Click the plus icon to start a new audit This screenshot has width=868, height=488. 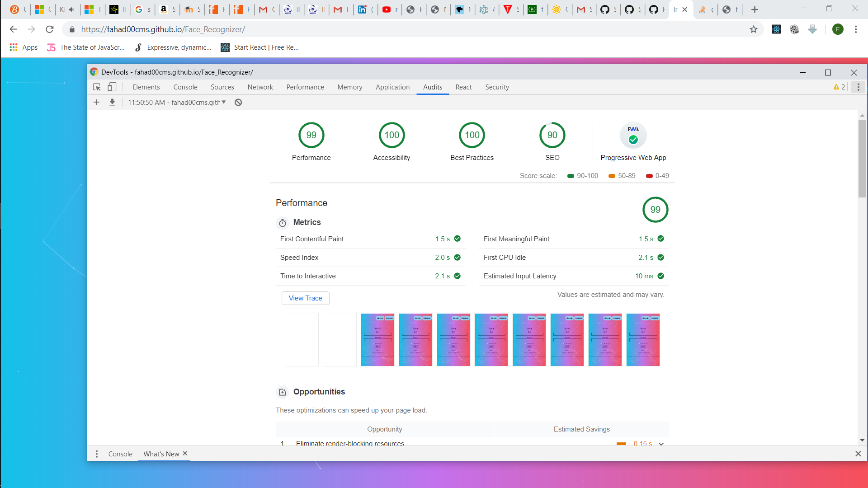point(96,103)
